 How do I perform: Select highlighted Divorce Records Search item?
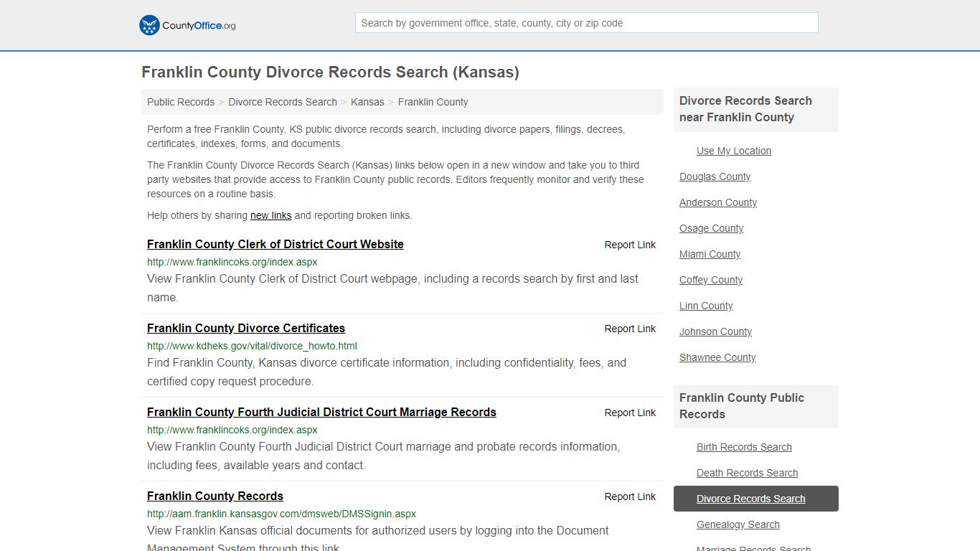coord(756,499)
